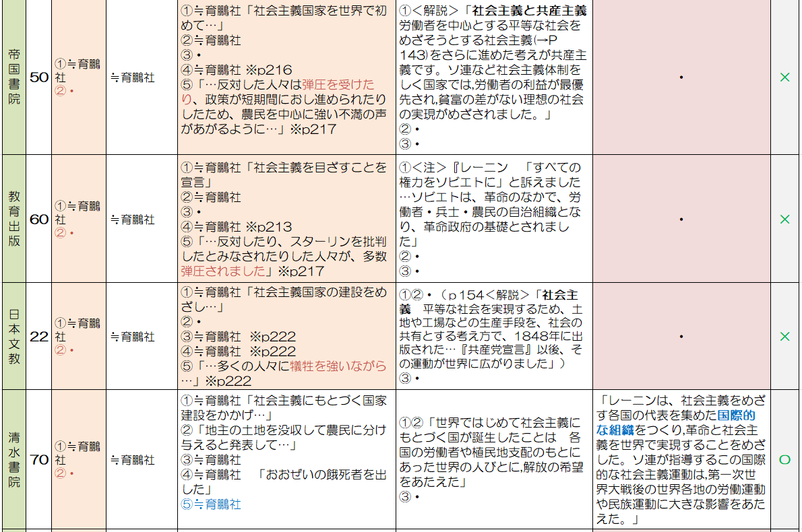Click the cell mentioning『共産党宣言』
Image resolution: width=802 pixels, height=532 pixels.
[494, 336]
